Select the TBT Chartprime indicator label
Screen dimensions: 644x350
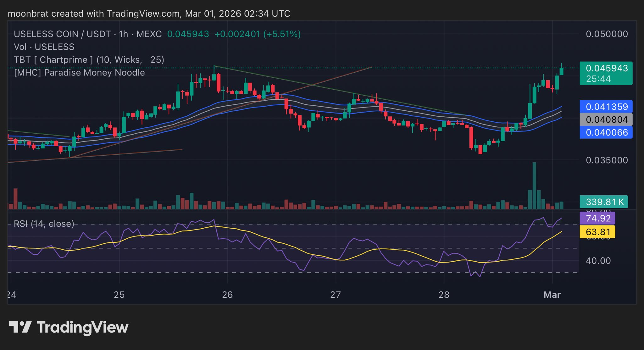coord(89,60)
